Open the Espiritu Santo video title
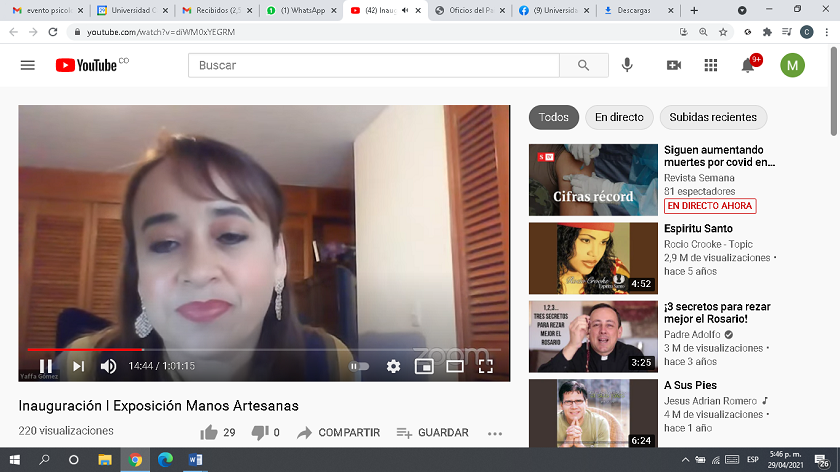This screenshot has width=840, height=472. (x=698, y=229)
